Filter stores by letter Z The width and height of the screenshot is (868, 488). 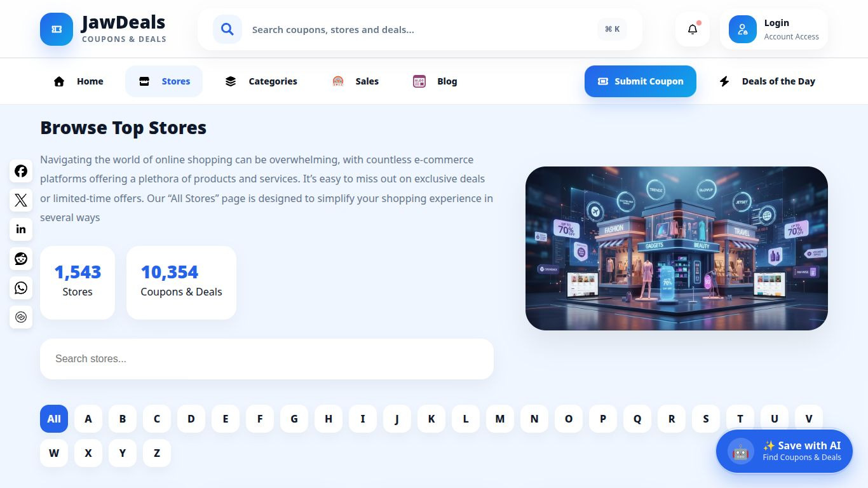tap(157, 453)
